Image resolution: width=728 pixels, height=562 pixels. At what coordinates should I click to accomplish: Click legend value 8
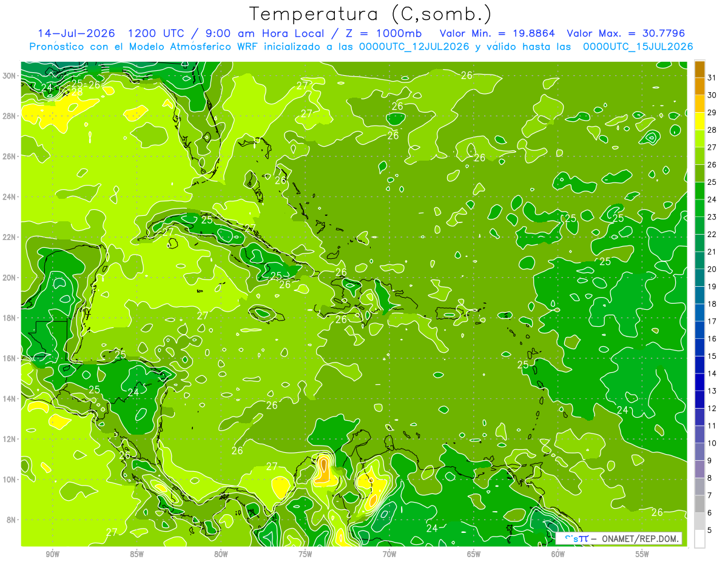pyautogui.click(x=710, y=478)
